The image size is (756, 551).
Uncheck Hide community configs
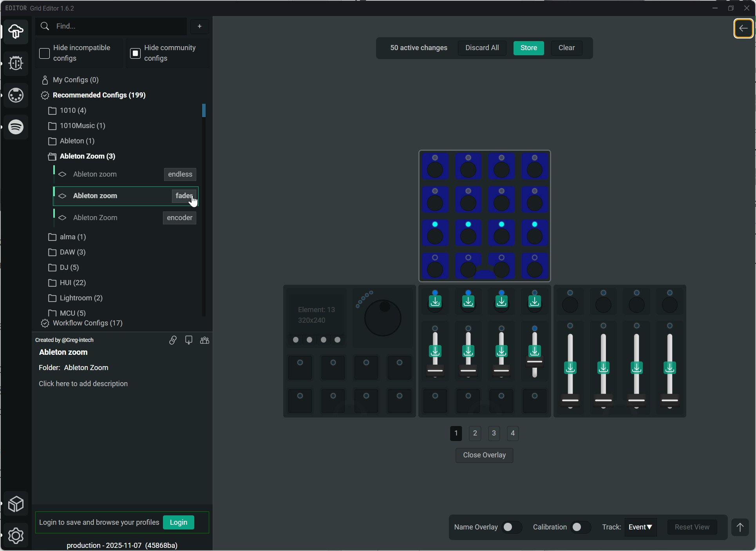point(136,53)
